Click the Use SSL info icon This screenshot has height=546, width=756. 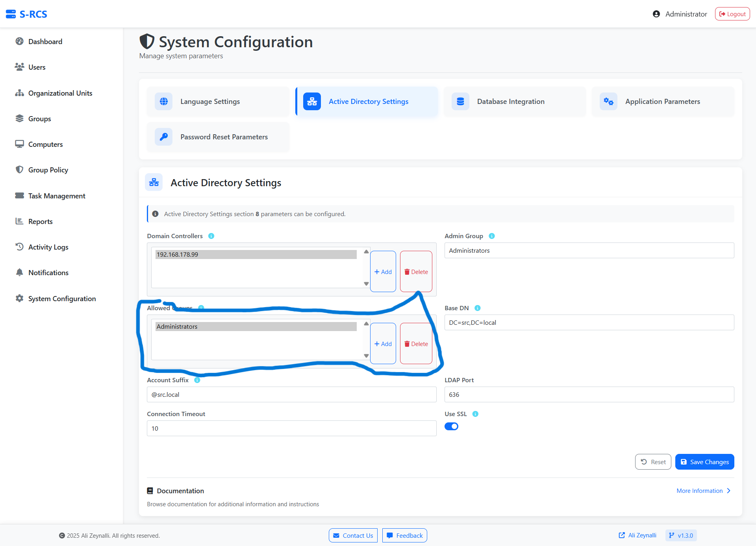tap(475, 414)
